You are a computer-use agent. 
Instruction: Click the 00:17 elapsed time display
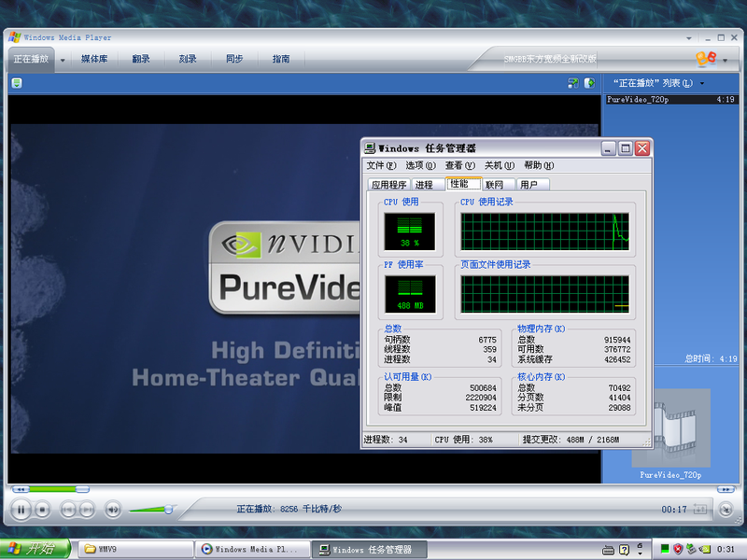pyautogui.click(x=673, y=510)
